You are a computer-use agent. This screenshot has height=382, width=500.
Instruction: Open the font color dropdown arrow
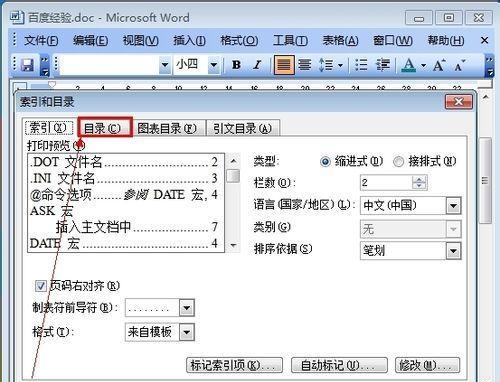coord(423,65)
